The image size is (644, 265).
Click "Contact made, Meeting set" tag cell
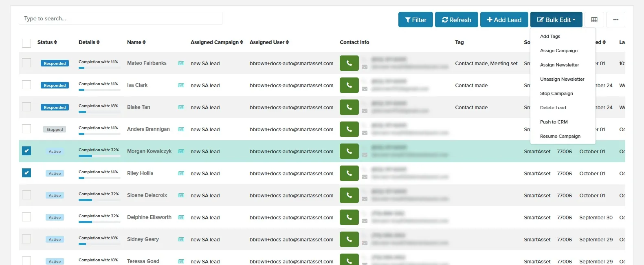tap(486, 63)
